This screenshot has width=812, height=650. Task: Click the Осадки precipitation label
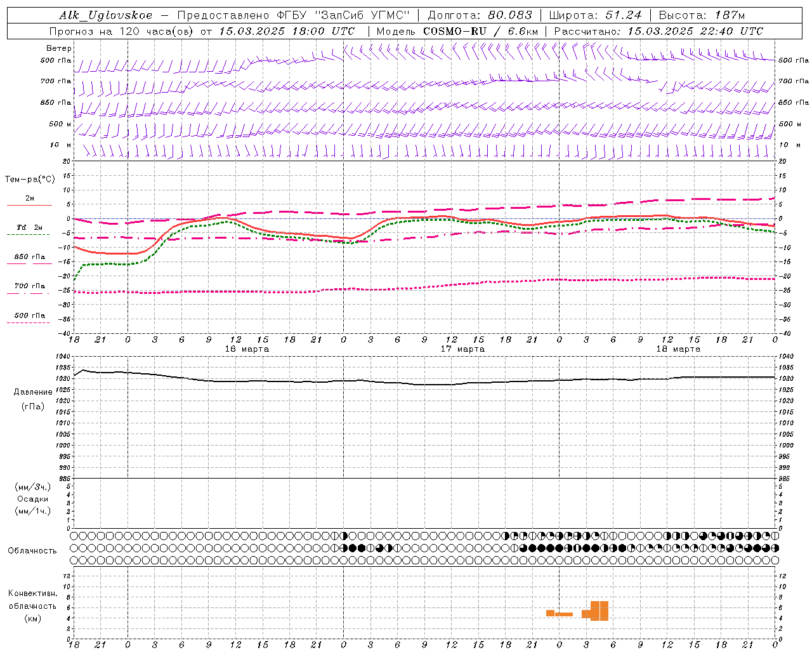[33, 499]
